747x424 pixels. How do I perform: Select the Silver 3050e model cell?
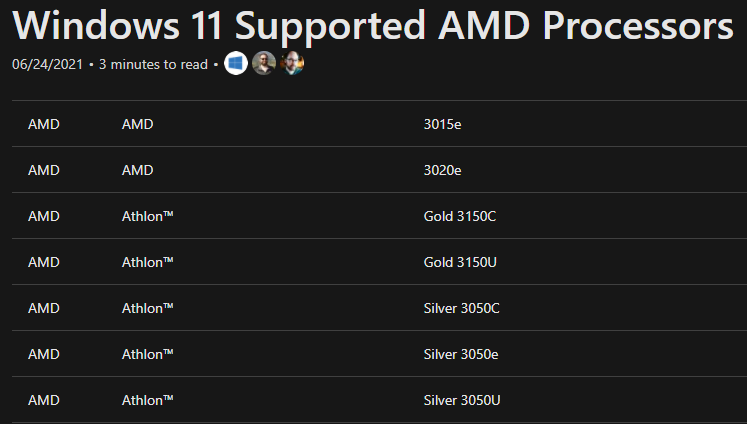(461, 354)
